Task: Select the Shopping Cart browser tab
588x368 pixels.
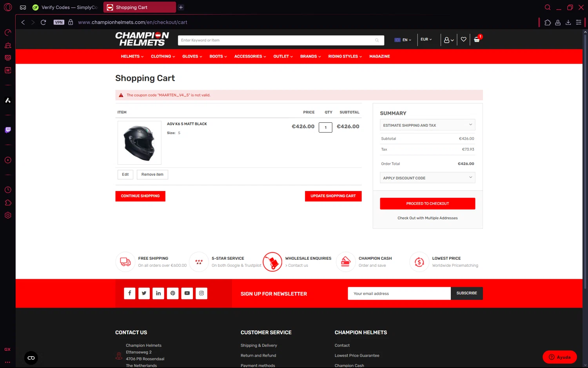Action: point(140,7)
